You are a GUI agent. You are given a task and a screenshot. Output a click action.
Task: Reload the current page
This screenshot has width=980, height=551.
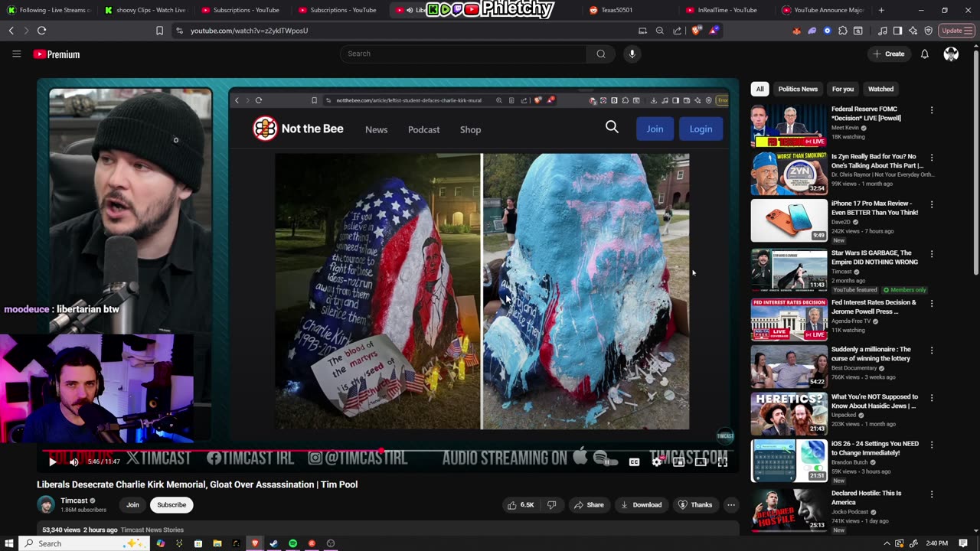click(x=41, y=31)
